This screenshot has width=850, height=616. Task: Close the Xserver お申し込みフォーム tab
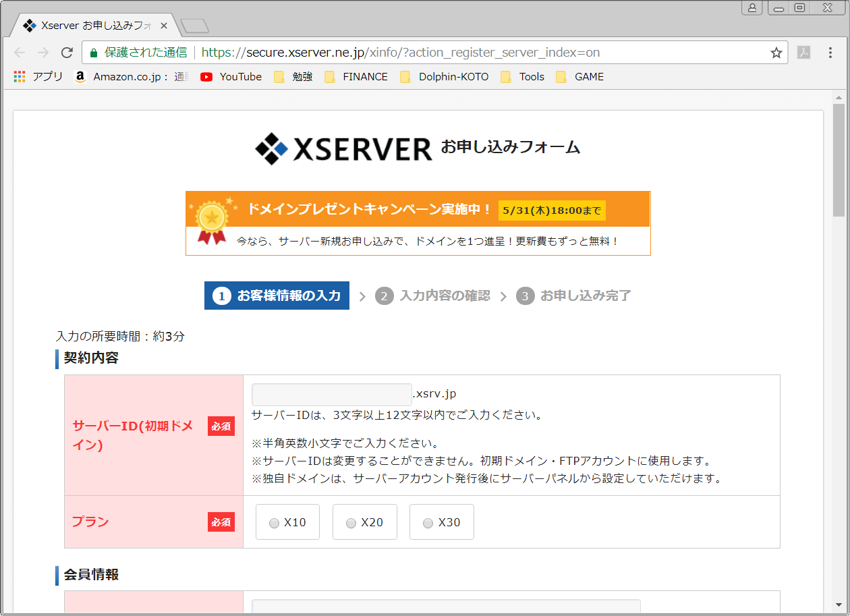(x=164, y=26)
